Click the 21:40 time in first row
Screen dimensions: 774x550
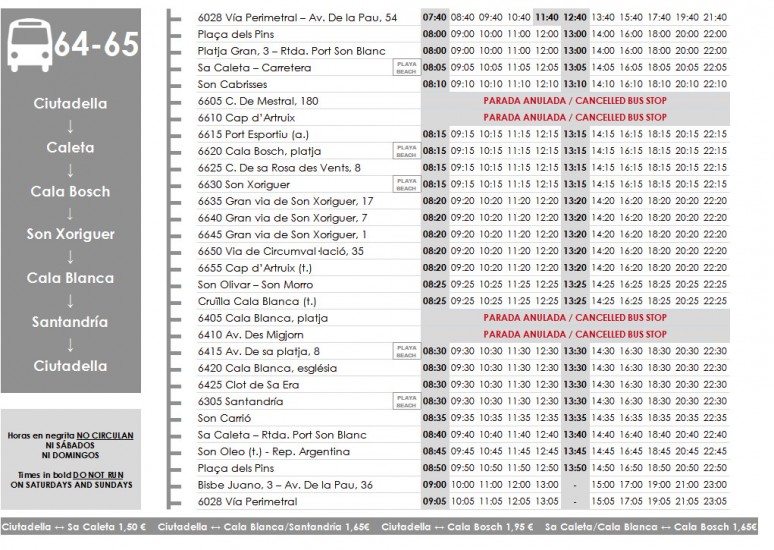(x=715, y=17)
